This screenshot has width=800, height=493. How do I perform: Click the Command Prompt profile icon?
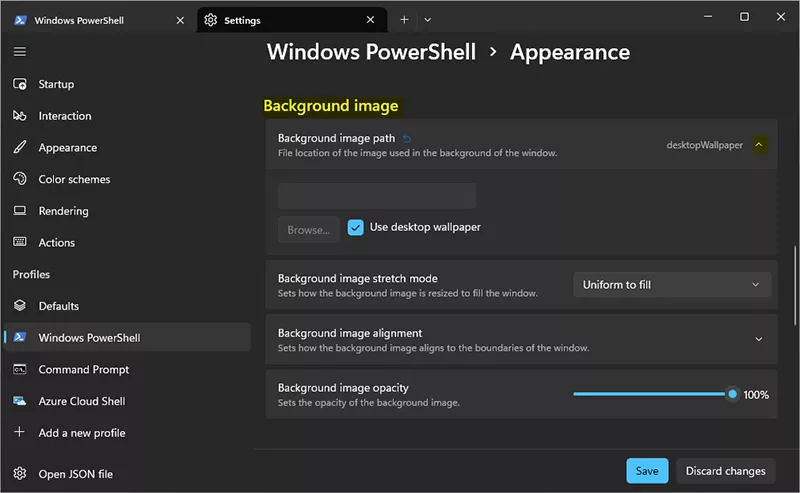[x=19, y=369]
